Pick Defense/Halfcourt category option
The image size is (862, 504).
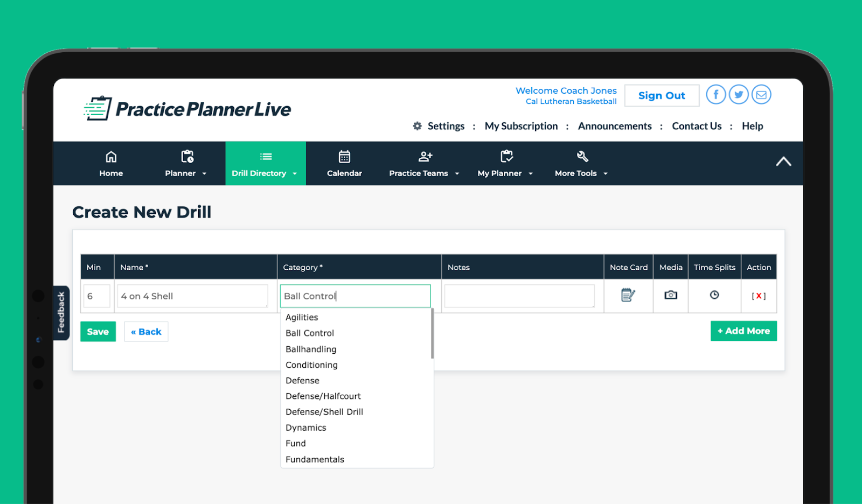(x=323, y=396)
